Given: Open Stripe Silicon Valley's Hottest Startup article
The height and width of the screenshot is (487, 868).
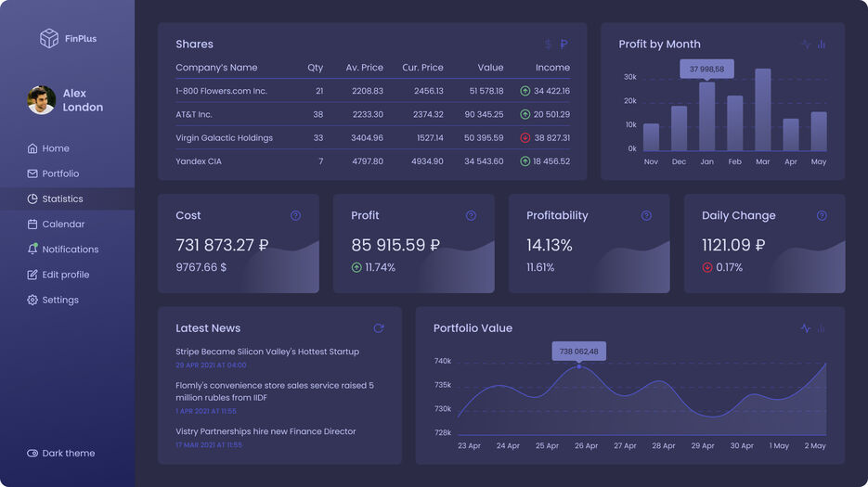Looking at the screenshot, I should (267, 352).
